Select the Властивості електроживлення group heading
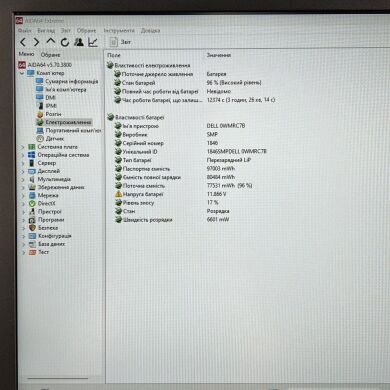This screenshot has width=390, height=390. 149,65
